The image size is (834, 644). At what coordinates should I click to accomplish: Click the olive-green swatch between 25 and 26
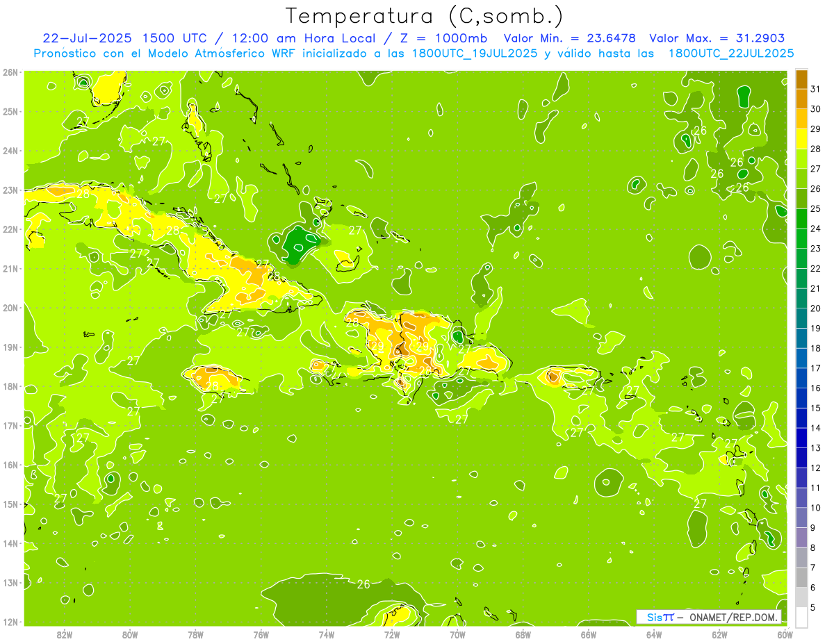[x=801, y=199]
